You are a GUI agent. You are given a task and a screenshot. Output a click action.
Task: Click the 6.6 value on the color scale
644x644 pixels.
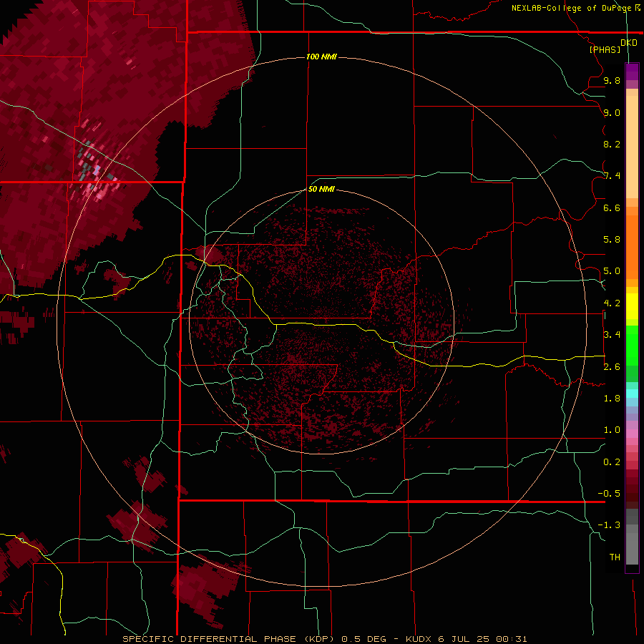tap(612, 208)
